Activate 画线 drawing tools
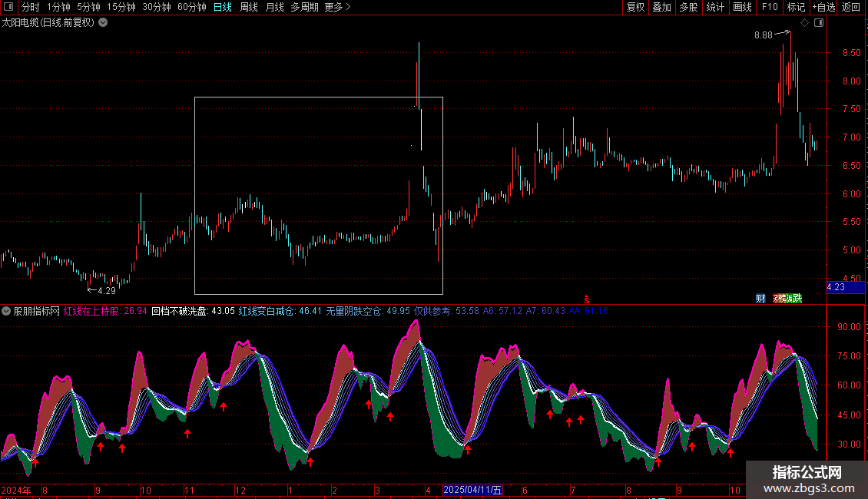The height and width of the screenshot is (499, 868). click(742, 7)
